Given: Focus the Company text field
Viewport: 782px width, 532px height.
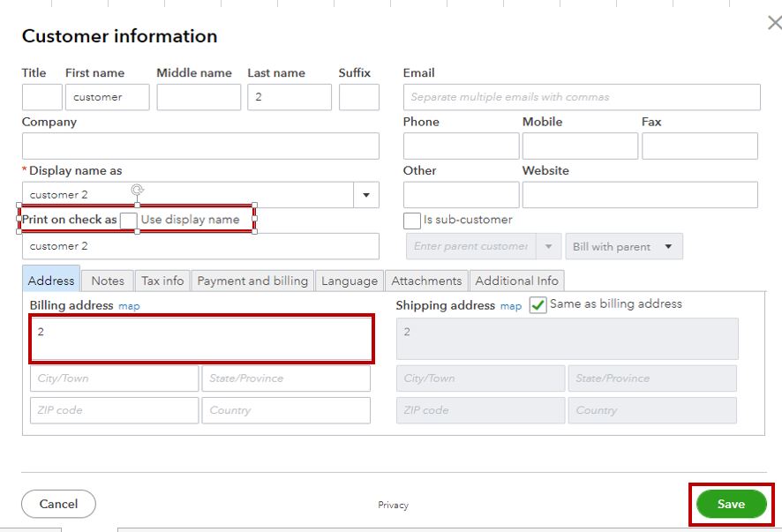Looking at the screenshot, I should coord(200,146).
